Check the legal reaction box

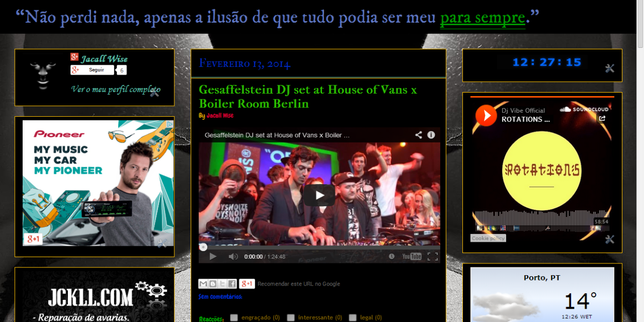(x=352, y=317)
